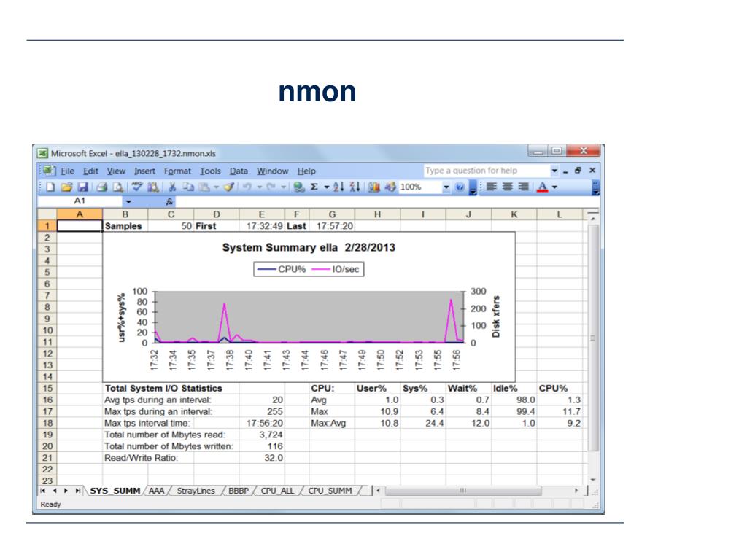The height and width of the screenshot is (560, 747).
Task: Show Standard toolbar options overflow button
Action: pyautogui.click(x=473, y=187)
